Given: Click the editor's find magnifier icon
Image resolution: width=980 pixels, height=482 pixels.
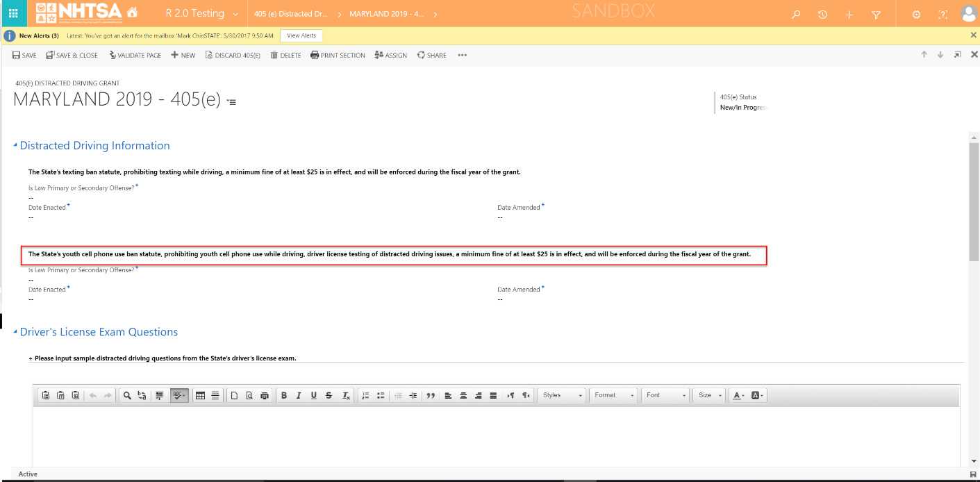Looking at the screenshot, I should point(127,395).
